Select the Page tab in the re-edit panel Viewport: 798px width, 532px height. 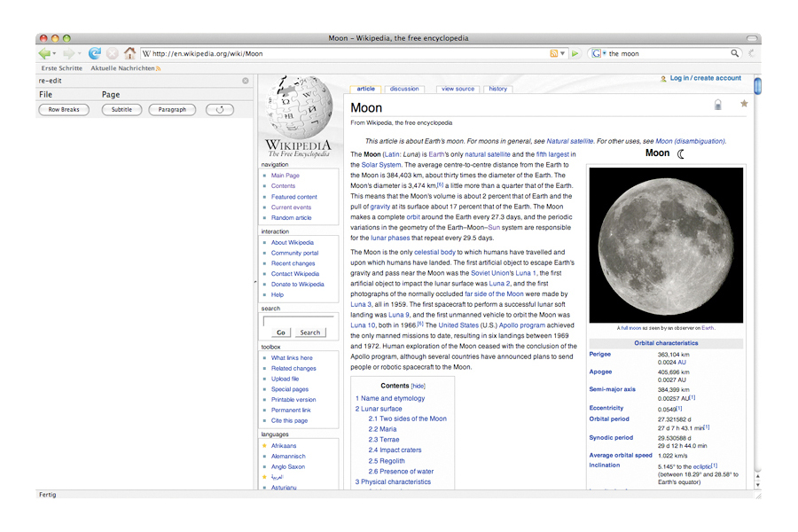[110, 94]
